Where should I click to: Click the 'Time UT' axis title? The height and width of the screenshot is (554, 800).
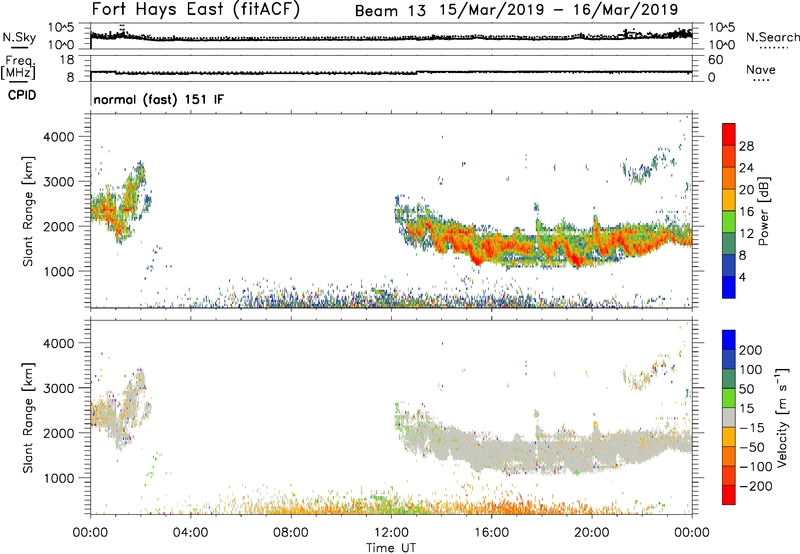391,547
